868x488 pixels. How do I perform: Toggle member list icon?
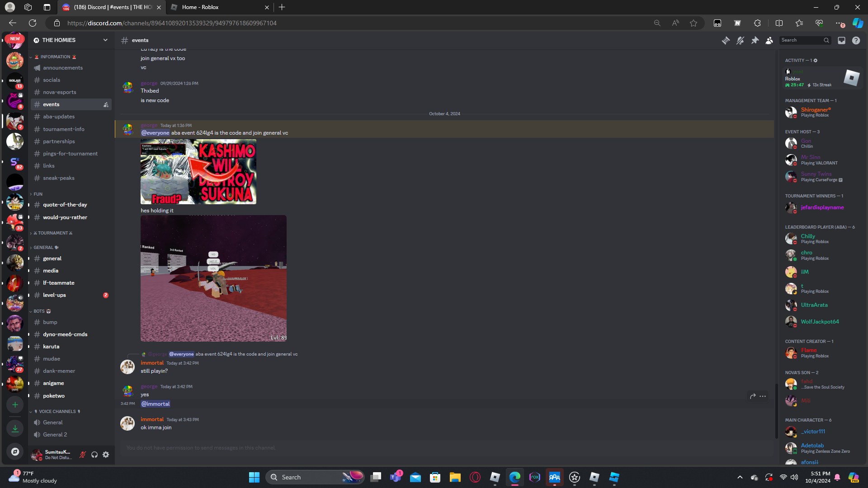click(x=769, y=40)
